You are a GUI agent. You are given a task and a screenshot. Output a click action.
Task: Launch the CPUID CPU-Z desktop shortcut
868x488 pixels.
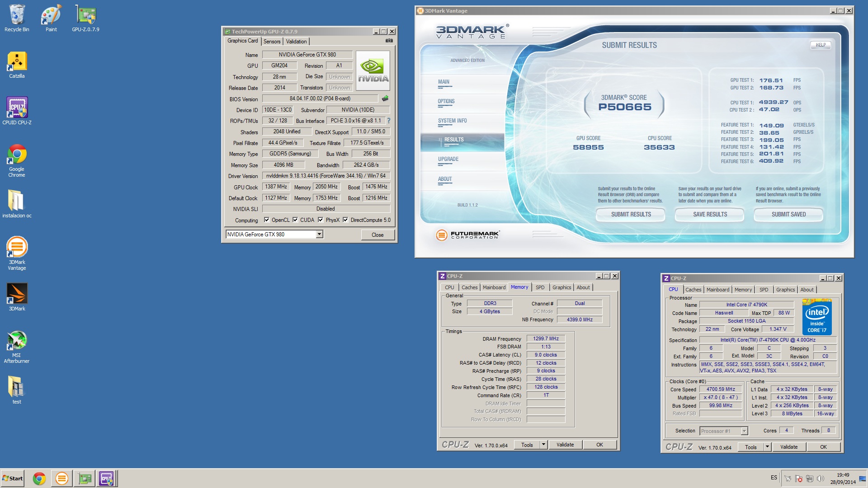tap(17, 111)
